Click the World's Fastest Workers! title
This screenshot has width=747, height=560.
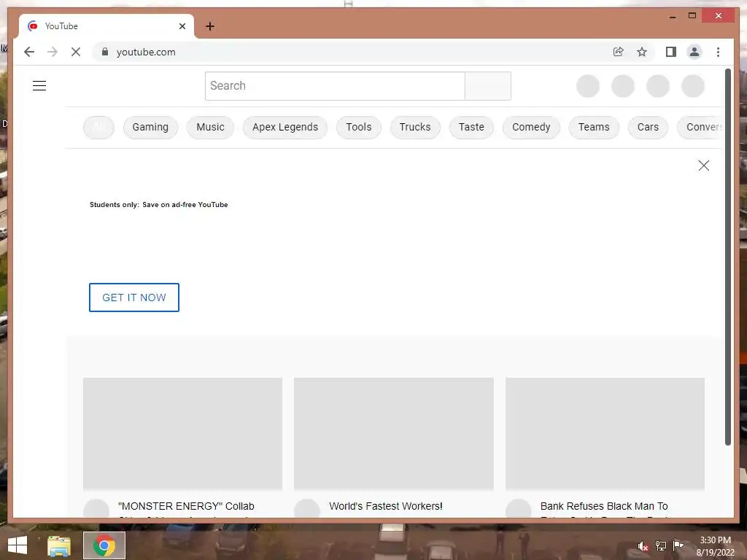[386, 506]
